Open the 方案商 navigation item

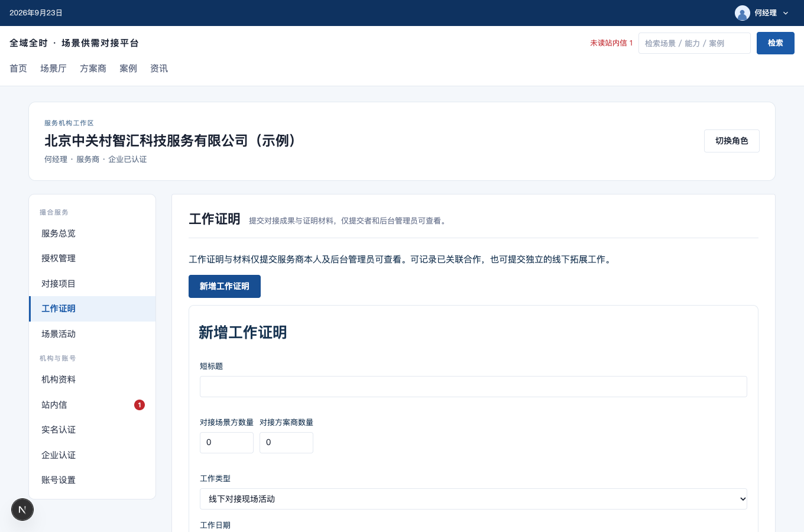(93, 69)
